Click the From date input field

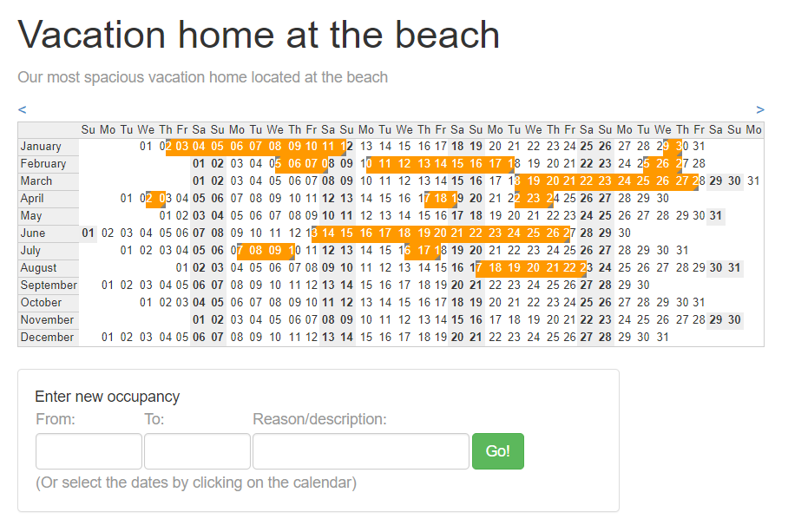coord(89,451)
